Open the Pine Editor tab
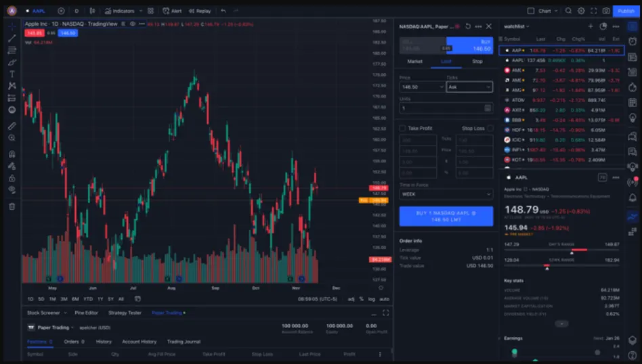 pyautogui.click(x=87, y=313)
